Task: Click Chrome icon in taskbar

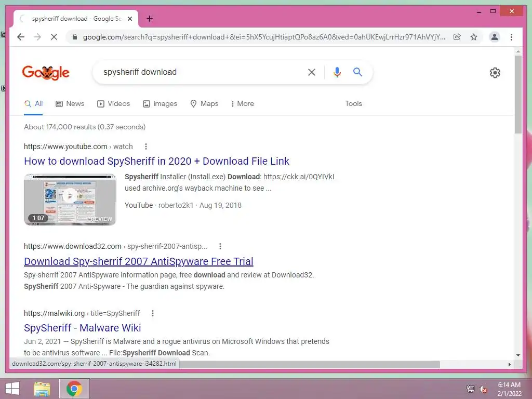Action: point(74,389)
